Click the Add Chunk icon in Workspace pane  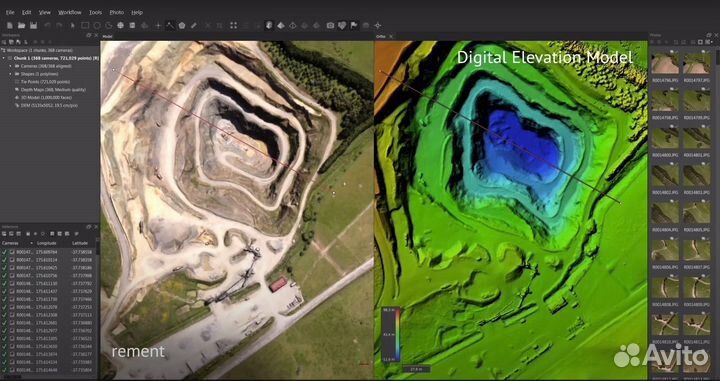click(5, 43)
